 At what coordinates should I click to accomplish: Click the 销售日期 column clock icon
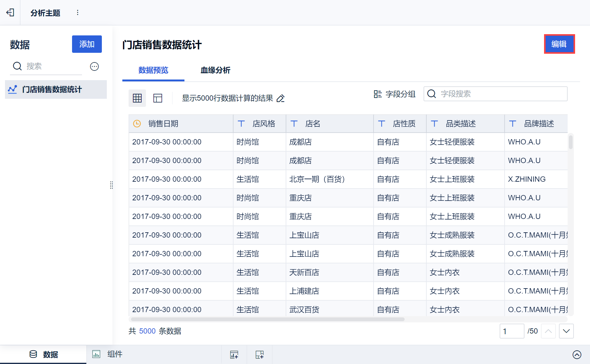click(x=137, y=124)
